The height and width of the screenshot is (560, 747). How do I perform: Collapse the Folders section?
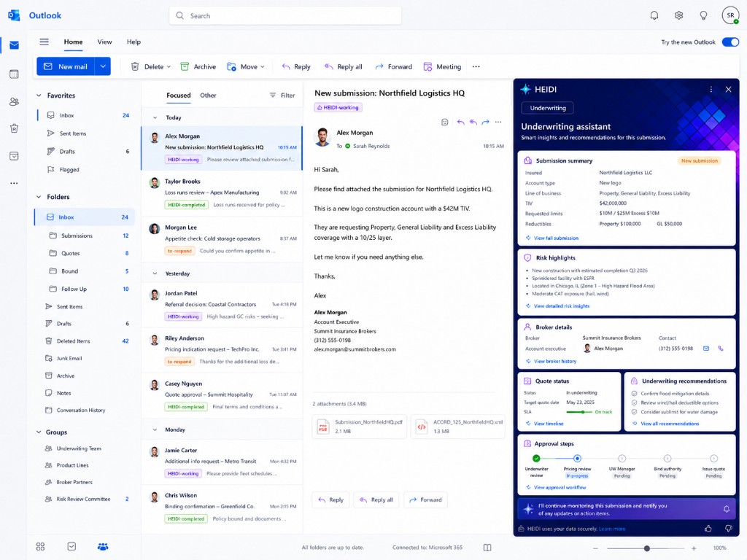39,197
